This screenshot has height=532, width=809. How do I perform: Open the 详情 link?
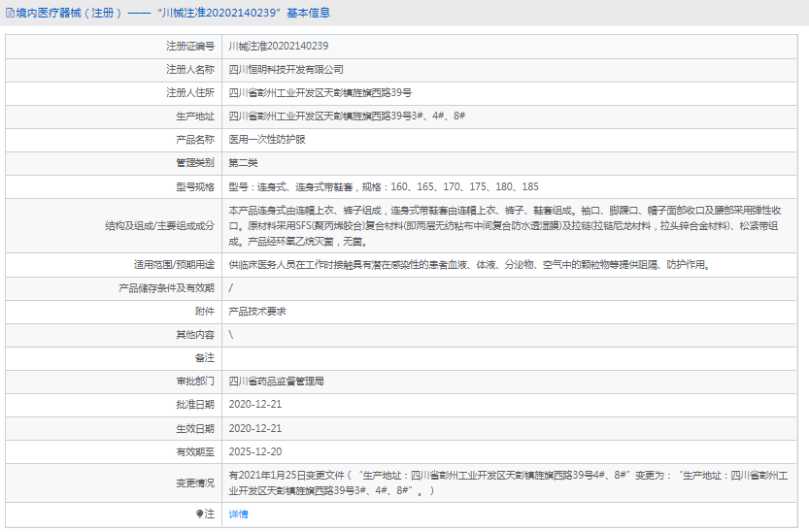(238, 514)
